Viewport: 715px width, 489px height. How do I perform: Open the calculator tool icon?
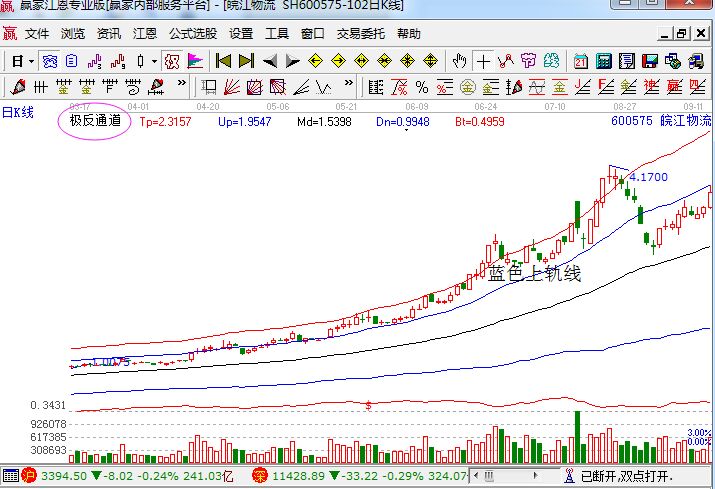point(604,61)
